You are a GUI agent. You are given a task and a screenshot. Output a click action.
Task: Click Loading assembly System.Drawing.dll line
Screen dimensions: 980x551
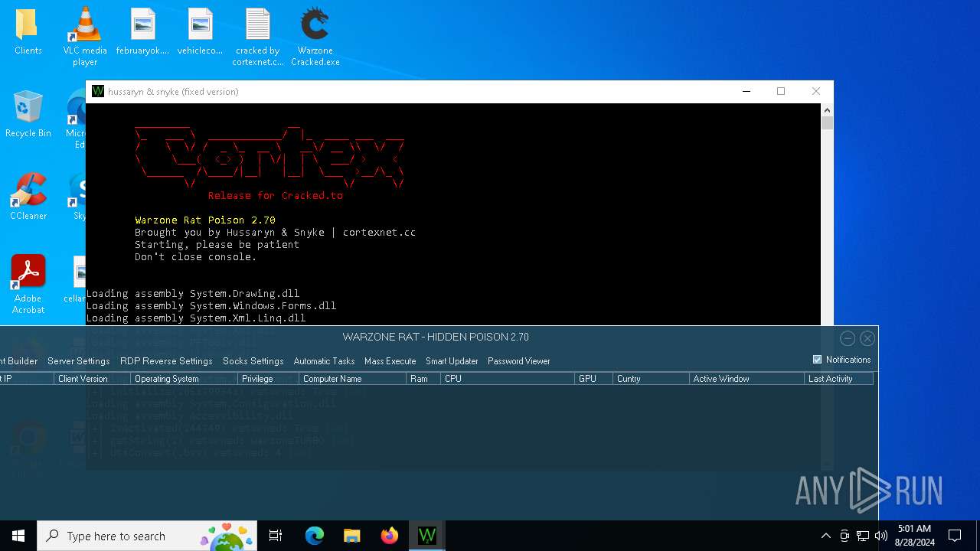coord(193,294)
